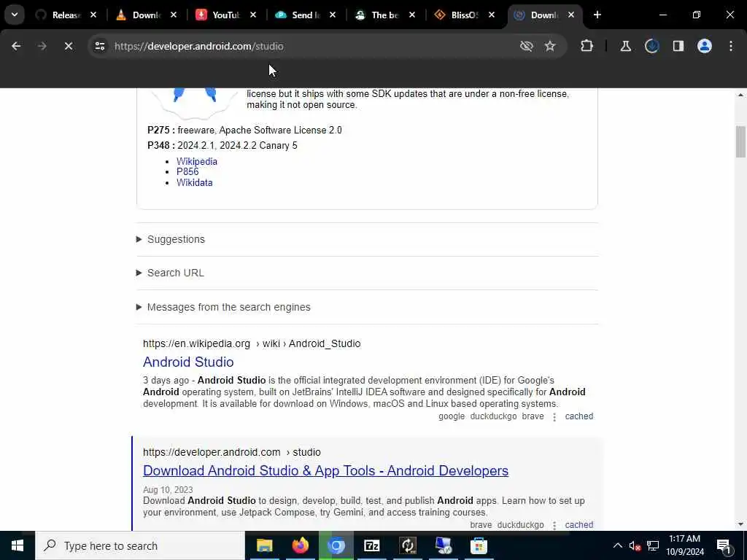Switch to the YouTube downloader tab
Screen dimensions: 747x560
219,15
